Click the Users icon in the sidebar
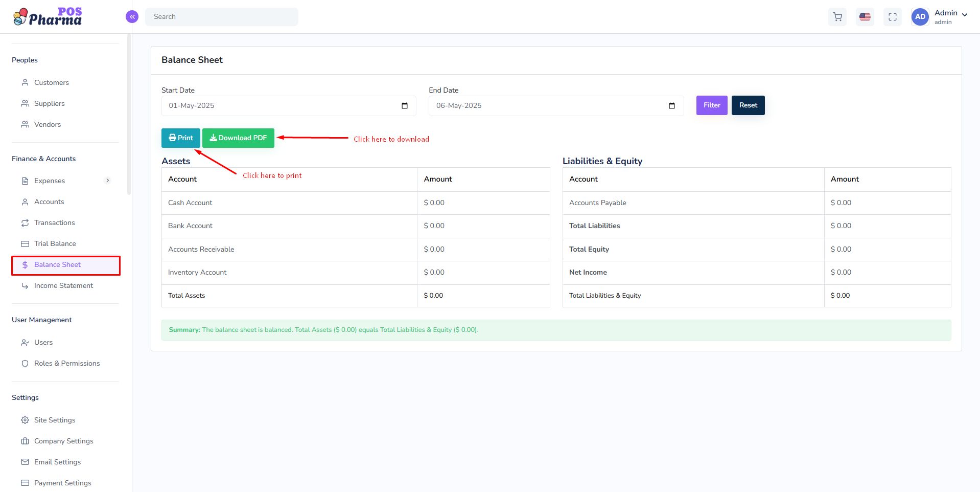Viewport: 980px width, 492px height. click(x=25, y=342)
